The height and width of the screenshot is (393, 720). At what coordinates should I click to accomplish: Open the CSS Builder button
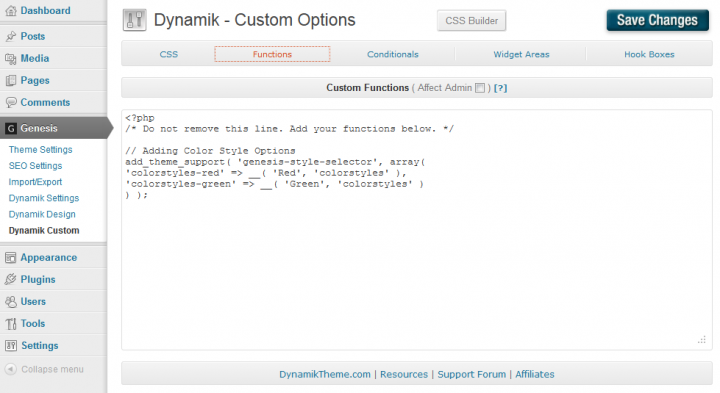tap(472, 21)
